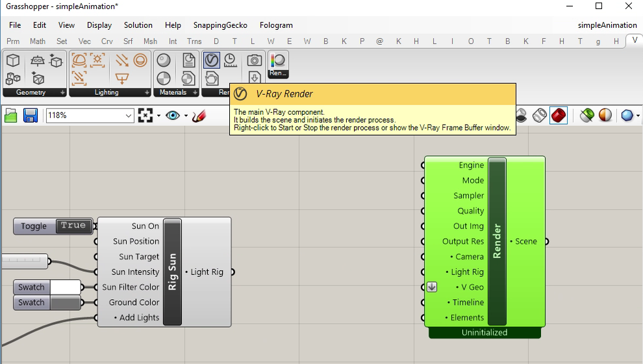Open preview mesh quality dropdown arrow
This screenshot has height=364, width=643.
(638, 116)
